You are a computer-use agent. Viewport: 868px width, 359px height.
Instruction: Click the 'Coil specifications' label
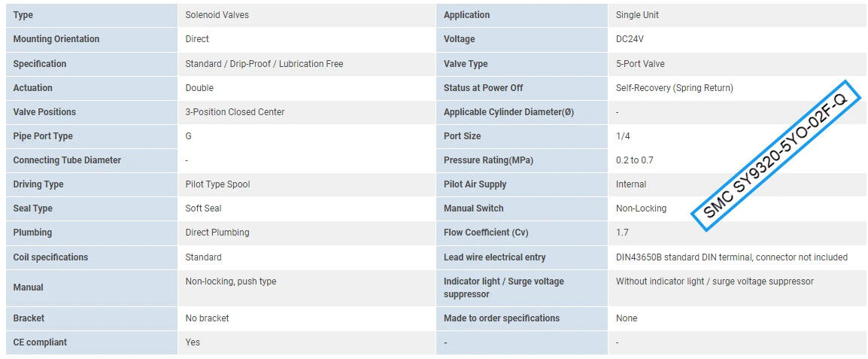50,257
